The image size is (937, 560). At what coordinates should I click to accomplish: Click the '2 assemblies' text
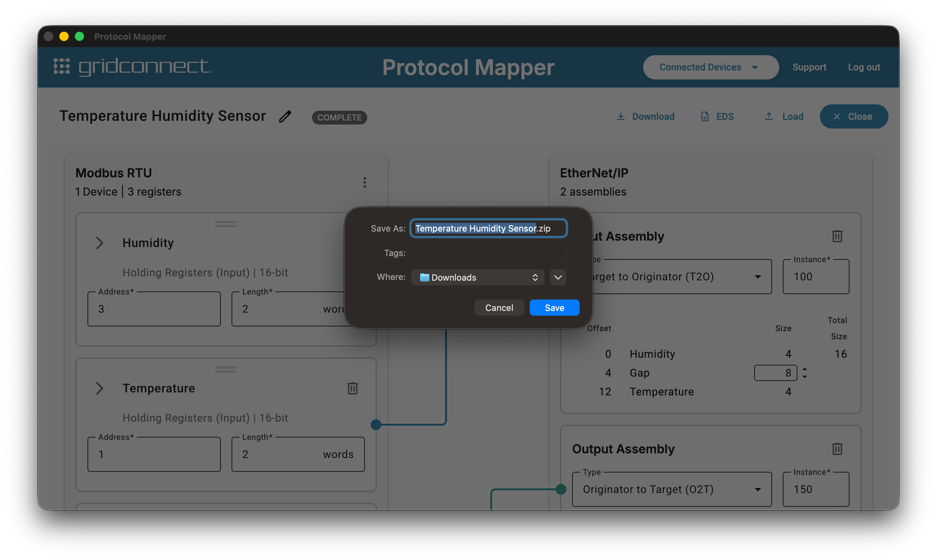(593, 192)
